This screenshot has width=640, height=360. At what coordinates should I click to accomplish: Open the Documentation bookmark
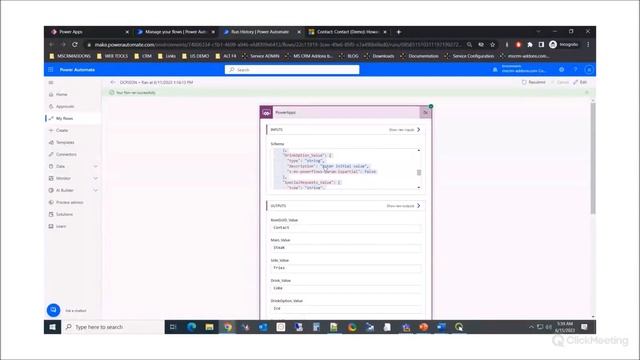click(x=419, y=56)
